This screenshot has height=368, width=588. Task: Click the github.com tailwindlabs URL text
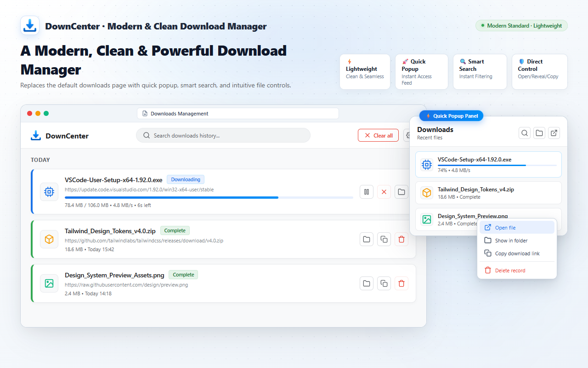click(x=144, y=241)
